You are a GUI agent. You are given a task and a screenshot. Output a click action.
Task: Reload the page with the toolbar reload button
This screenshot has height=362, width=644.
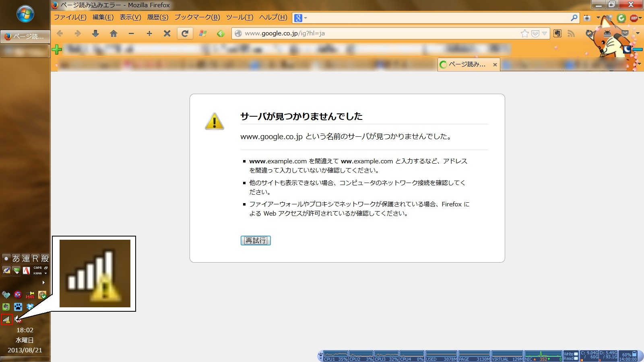pyautogui.click(x=185, y=33)
